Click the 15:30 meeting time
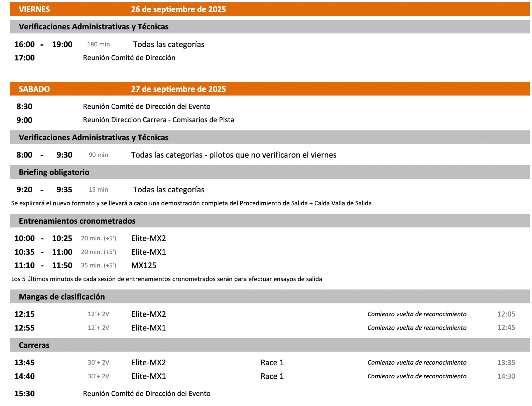 [24, 394]
